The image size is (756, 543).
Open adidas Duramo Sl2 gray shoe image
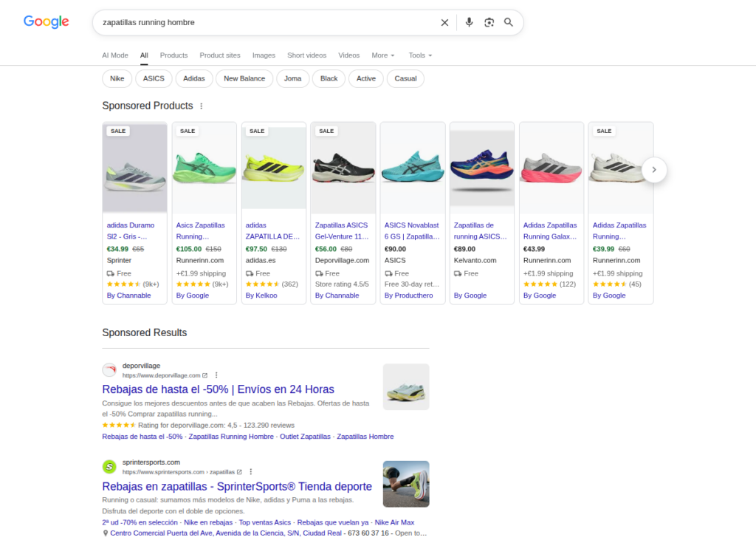(x=134, y=168)
